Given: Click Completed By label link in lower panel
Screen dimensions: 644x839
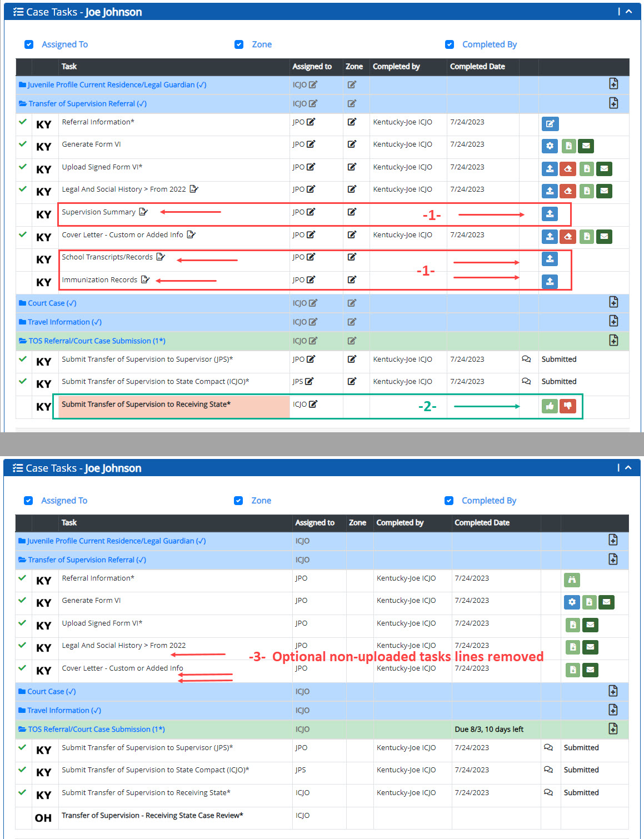Looking at the screenshot, I should click(489, 501).
